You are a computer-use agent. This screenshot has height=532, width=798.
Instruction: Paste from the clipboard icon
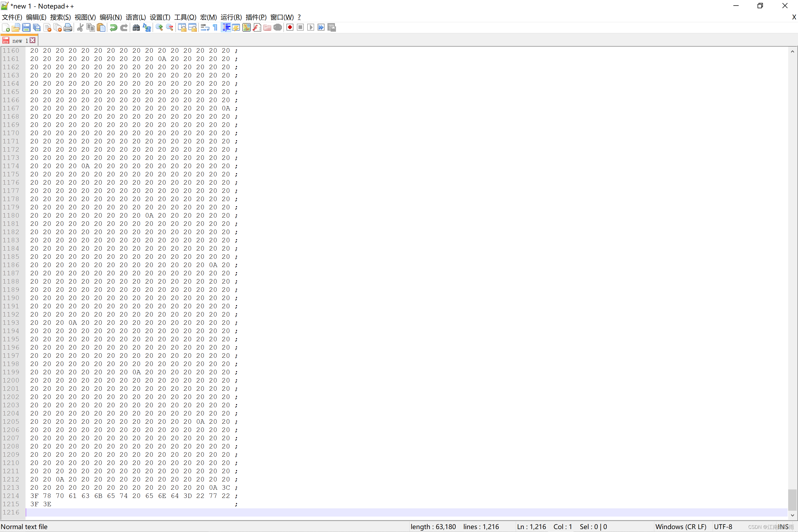click(x=101, y=27)
